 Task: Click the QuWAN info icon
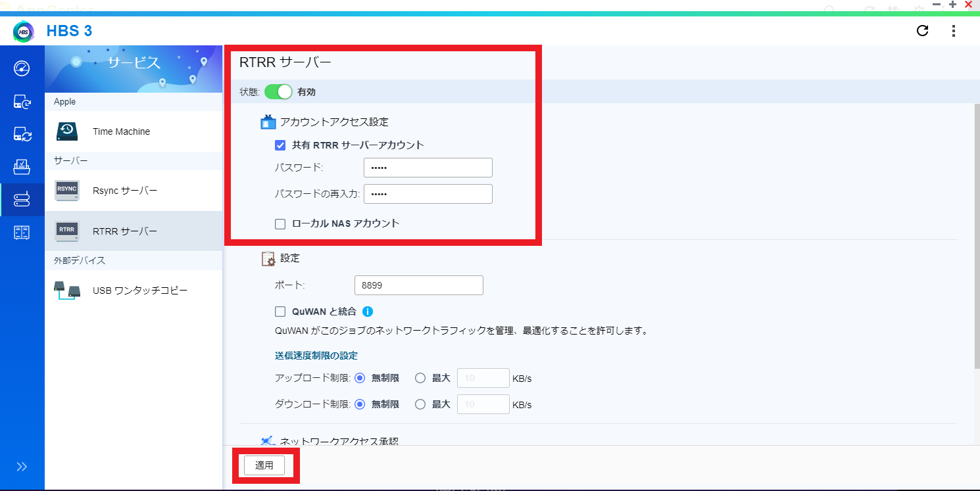(368, 312)
